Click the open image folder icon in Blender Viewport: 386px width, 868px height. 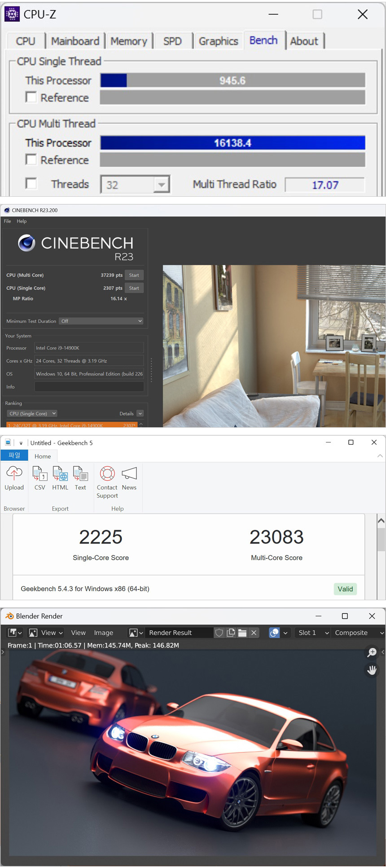point(242,633)
